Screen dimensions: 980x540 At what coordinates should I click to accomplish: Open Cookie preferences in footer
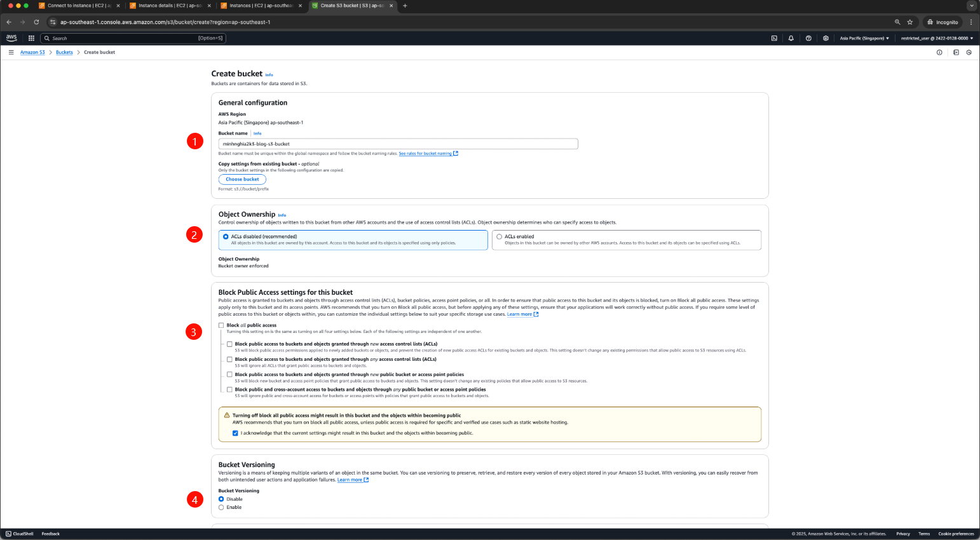[x=956, y=534]
